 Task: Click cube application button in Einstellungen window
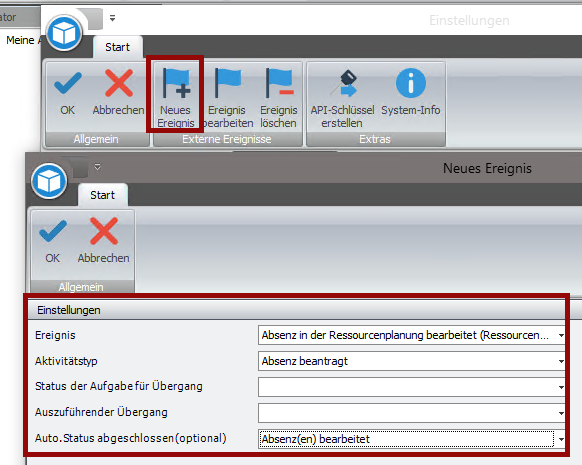(x=64, y=34)
